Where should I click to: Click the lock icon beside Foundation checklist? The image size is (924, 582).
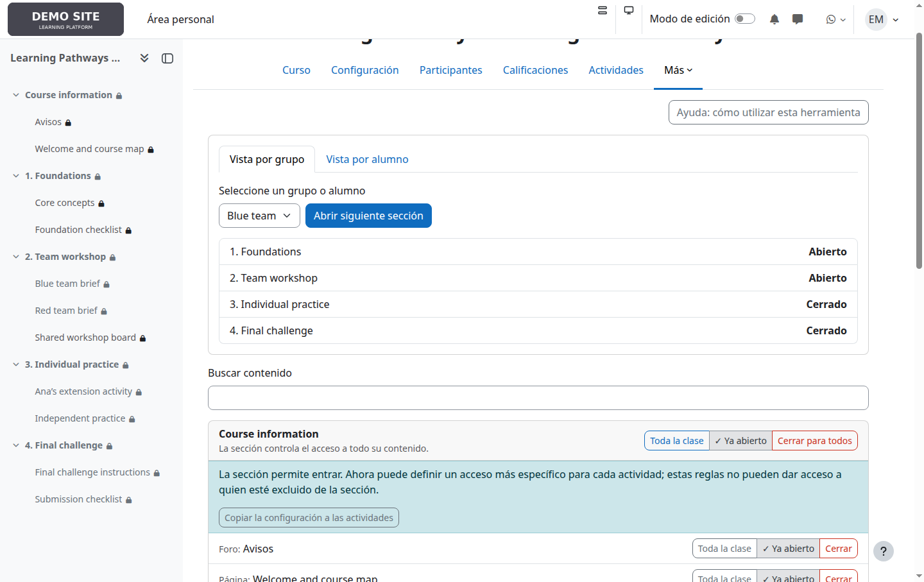(x=128, y=230)
